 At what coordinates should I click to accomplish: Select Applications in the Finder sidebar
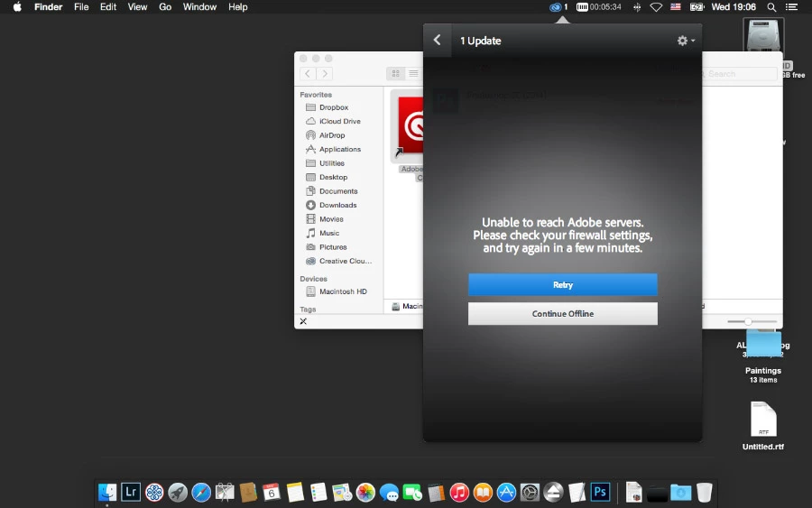coord(340,149)
